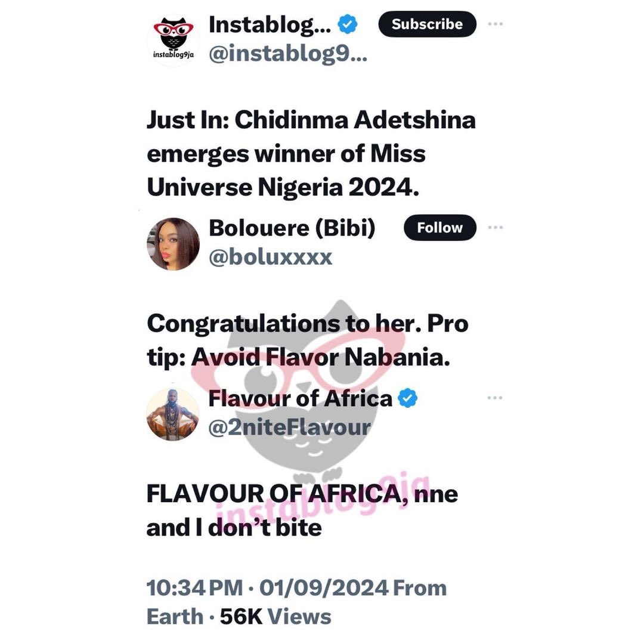The height and width of the screenshot is (644, 644).
Task: Open the three-dot menu on Bolouere's tweet
Action: pos(496,226)
